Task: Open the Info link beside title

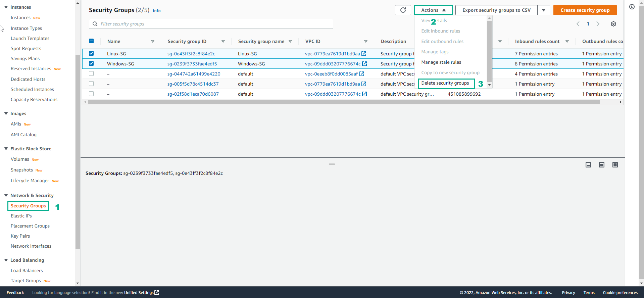Action: coord(157,11)
